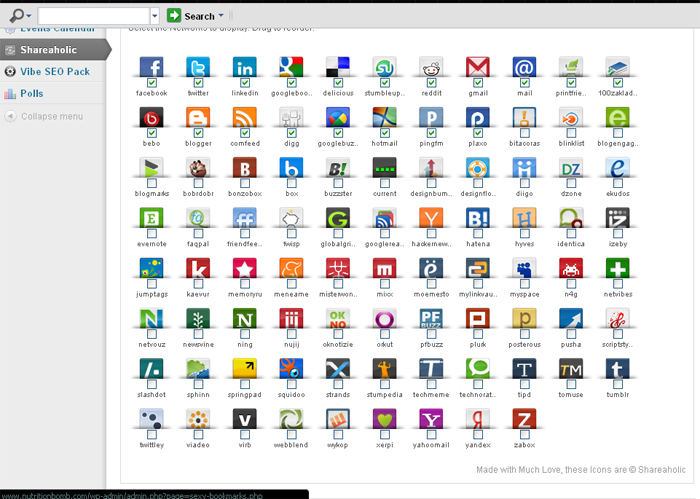Image resolution: width=700 pixels, height=499 pixels.
Task: Click the pusha icon
Action: [x=571, y=319]
